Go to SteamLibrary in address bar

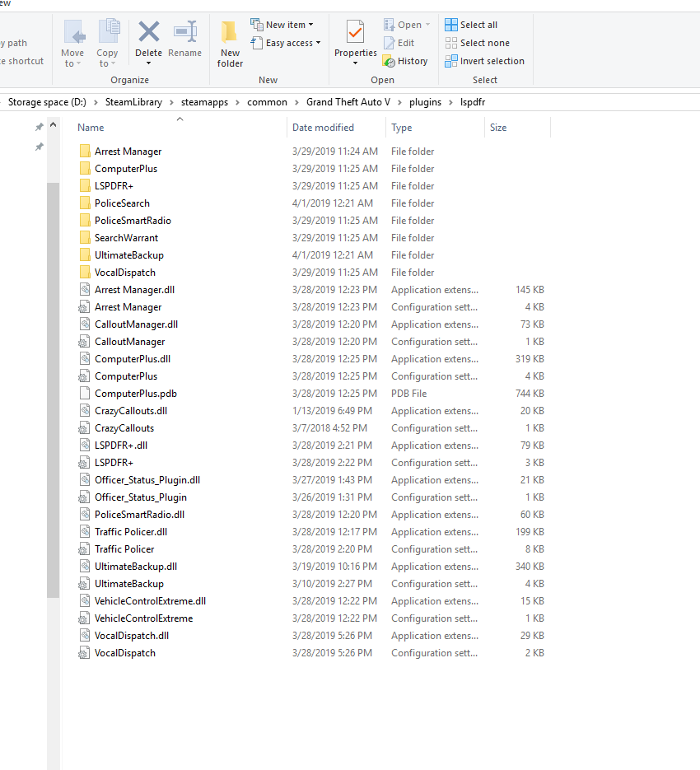[x=133, y=102]
